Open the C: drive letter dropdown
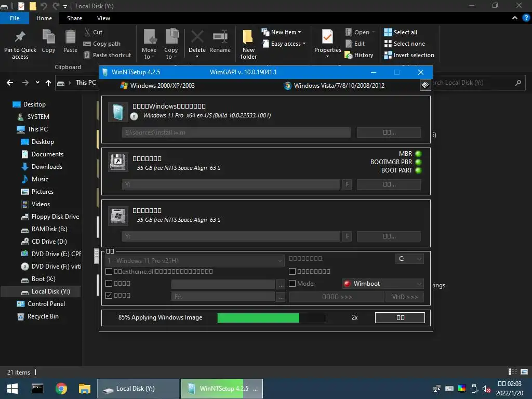The image size is (532, 399). 409,259
